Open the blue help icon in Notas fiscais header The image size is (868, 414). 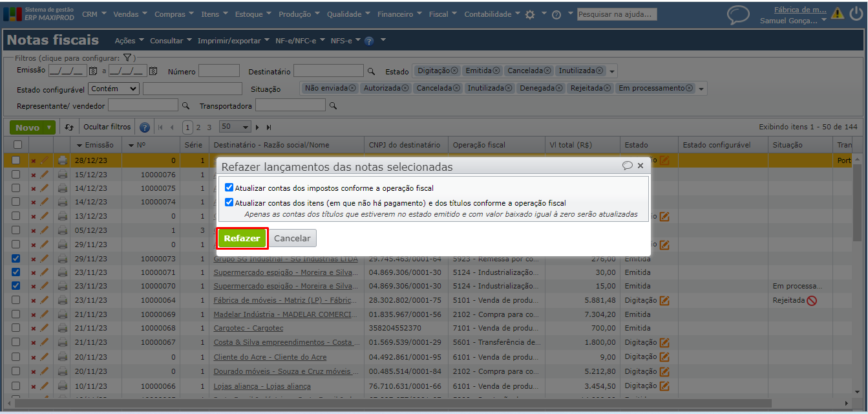click(369, 41)
